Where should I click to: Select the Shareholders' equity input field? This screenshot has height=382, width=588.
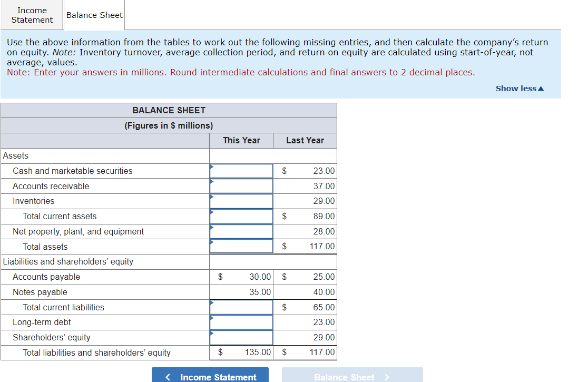point(241,337)
